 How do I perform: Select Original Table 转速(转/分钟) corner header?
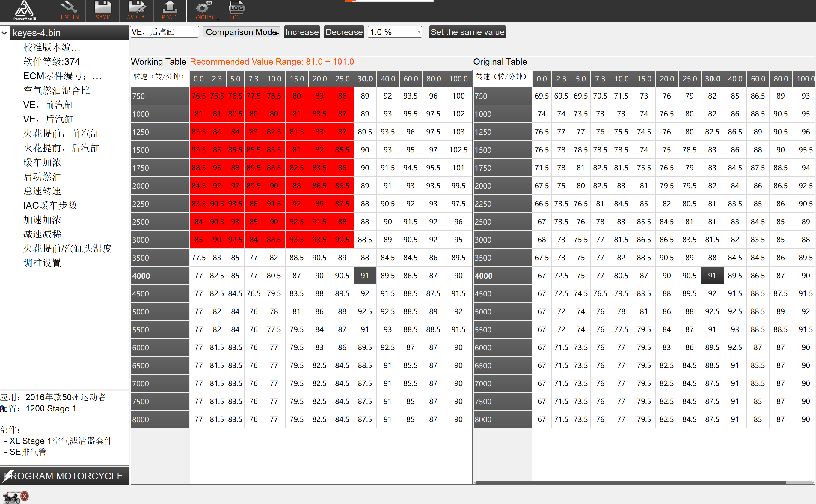coord(503,79)
